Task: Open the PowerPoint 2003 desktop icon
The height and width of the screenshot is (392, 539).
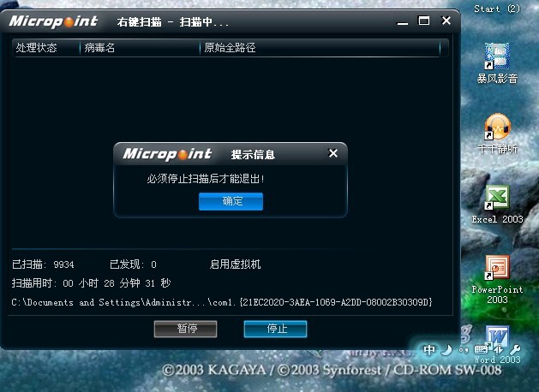Action: [x=497, y=279]
